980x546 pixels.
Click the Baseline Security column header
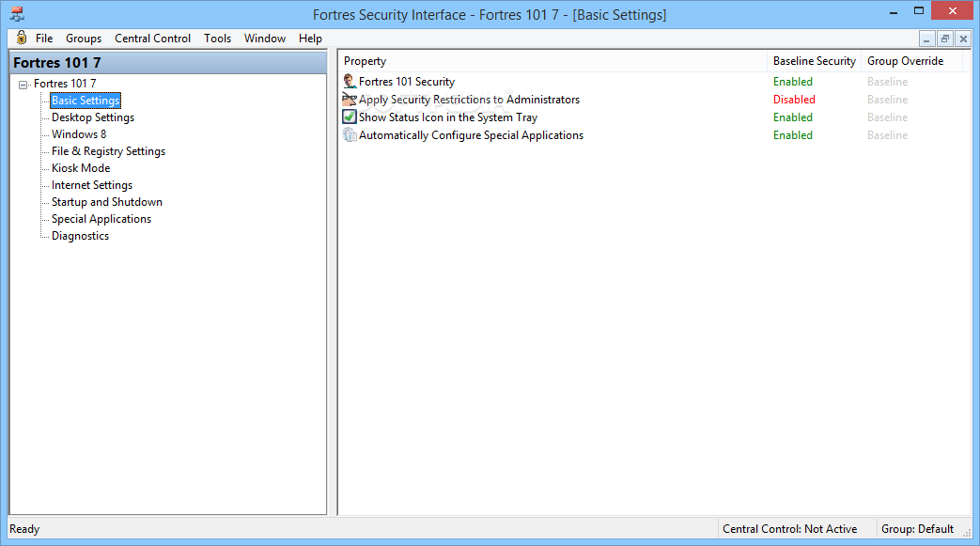[814, 61]
